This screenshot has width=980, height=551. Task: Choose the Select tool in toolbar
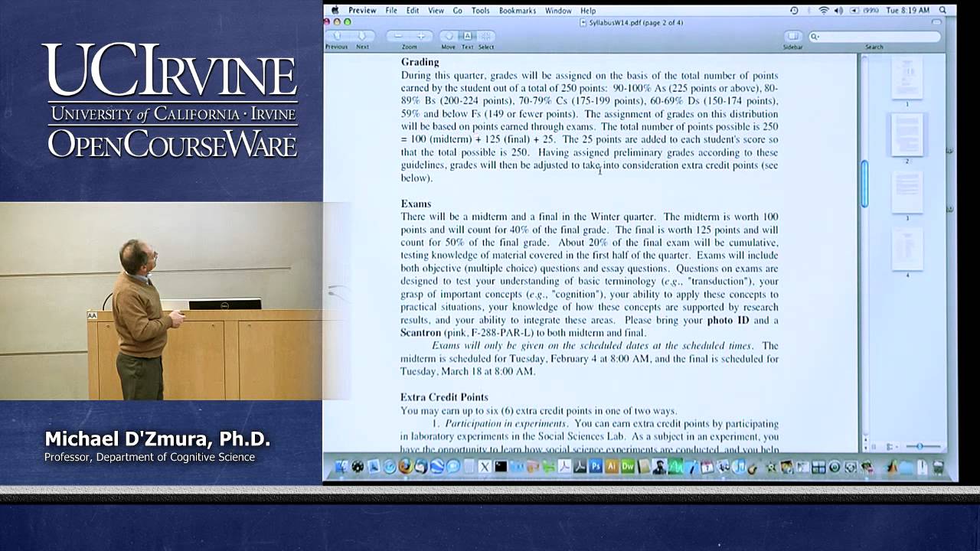pyautogui.click(x=486, y=36)
